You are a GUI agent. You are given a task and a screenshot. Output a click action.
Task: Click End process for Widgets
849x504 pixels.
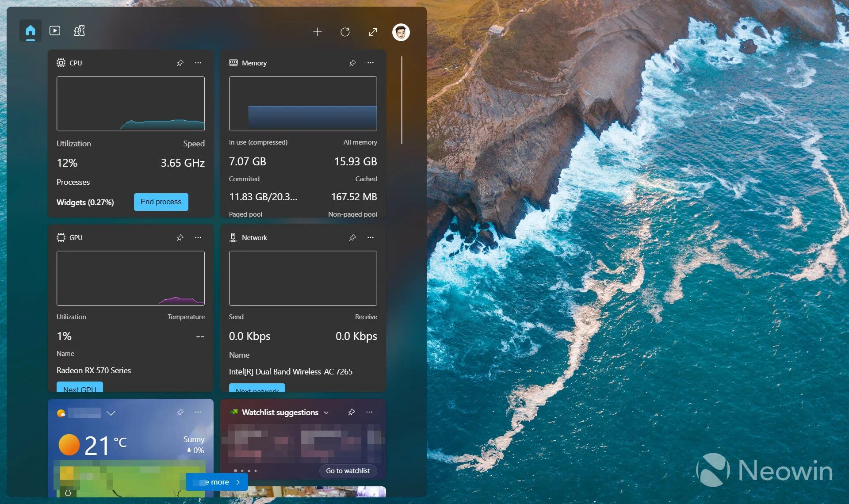pos(161,201)
